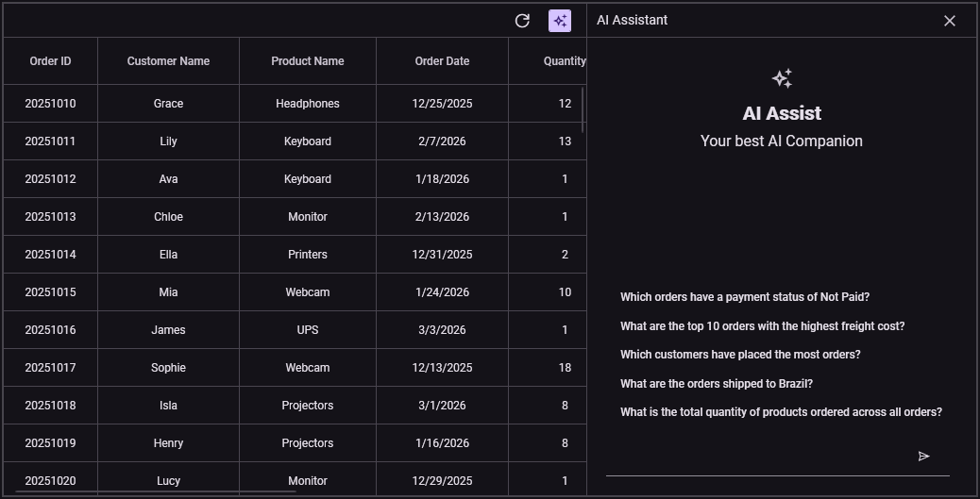Click the refresh icon in grid toolbar
Image resolution: width=980 pixels, height=499 pixels.
[x=522, y=21]
